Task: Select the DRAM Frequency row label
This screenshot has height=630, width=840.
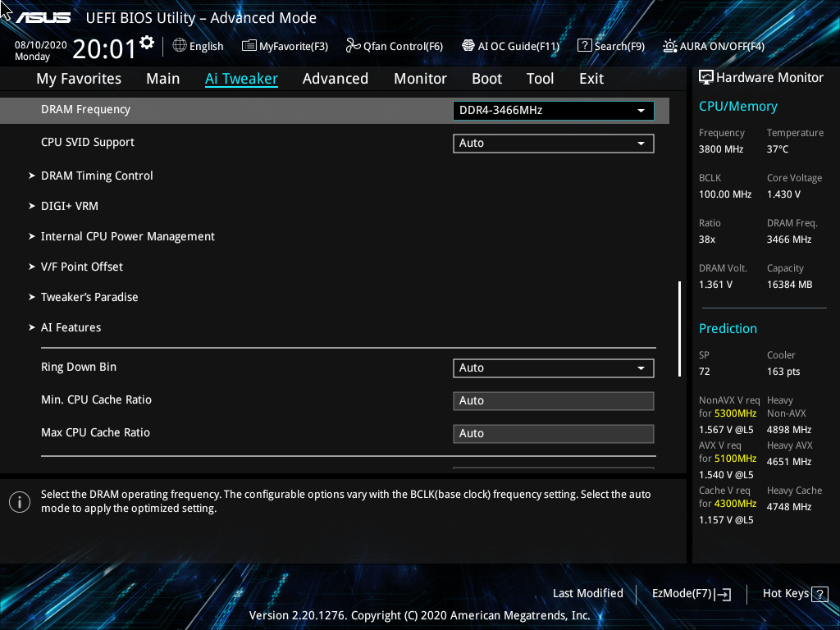Action: (85, 109)
